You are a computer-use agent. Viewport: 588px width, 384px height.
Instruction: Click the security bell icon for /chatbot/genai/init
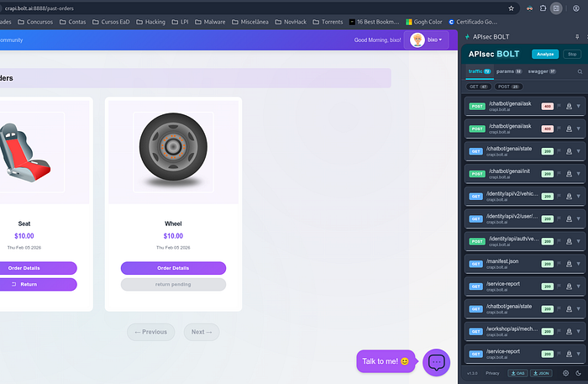click(569, 174)
